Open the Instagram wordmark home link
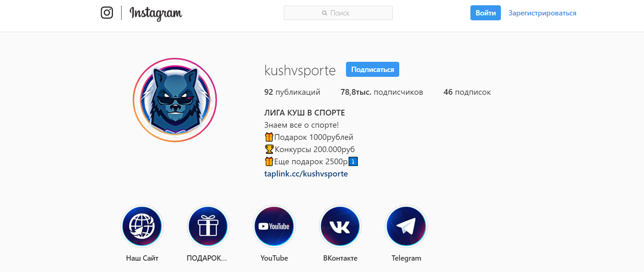This screenshot has height=272, width=644. tap(156, 13)
